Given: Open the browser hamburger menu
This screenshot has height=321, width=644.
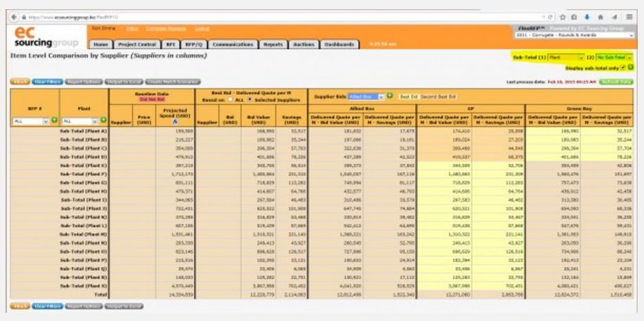Looking at the screenshot, I should click(x=629, y=18).
